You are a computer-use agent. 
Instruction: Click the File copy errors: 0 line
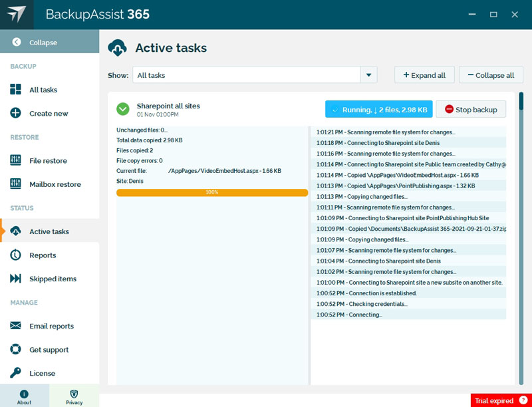pyautogui.click(x=140, y=160)
